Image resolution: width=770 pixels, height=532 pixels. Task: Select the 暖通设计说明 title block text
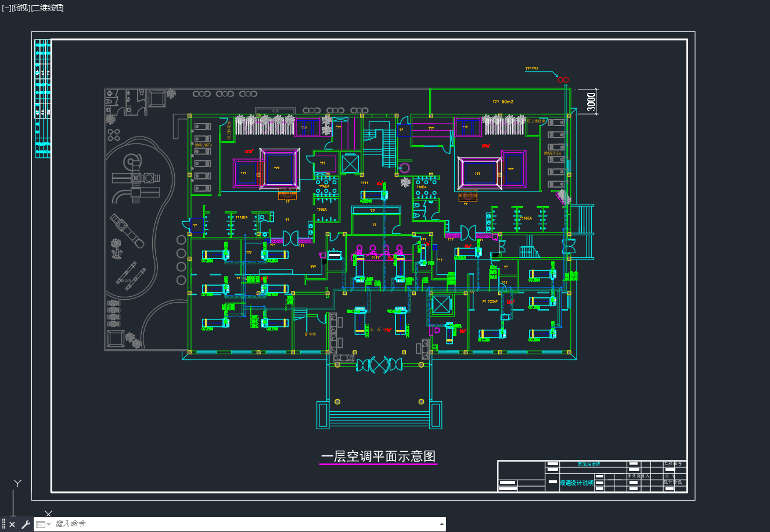click(577, 483)
